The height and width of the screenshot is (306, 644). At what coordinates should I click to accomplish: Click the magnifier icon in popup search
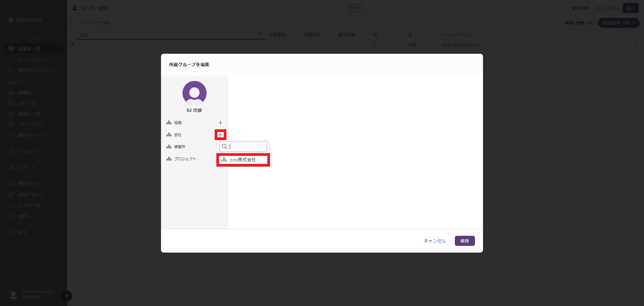click(225, 146)
